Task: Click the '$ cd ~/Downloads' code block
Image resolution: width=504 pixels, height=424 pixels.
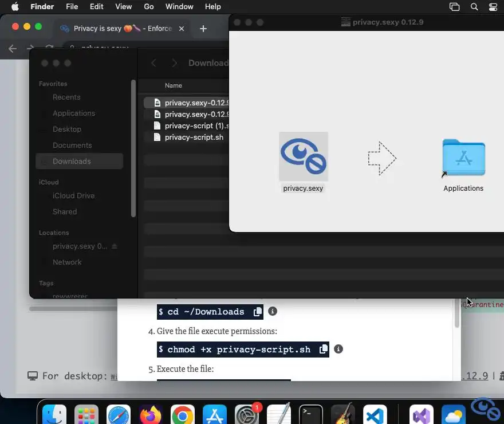Action: click(210, 312)
